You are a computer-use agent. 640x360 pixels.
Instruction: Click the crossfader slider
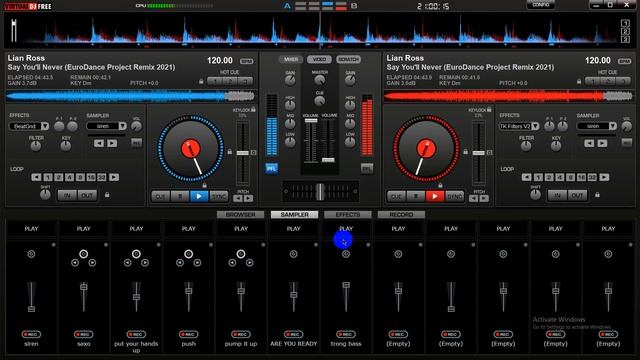[320, 191]
